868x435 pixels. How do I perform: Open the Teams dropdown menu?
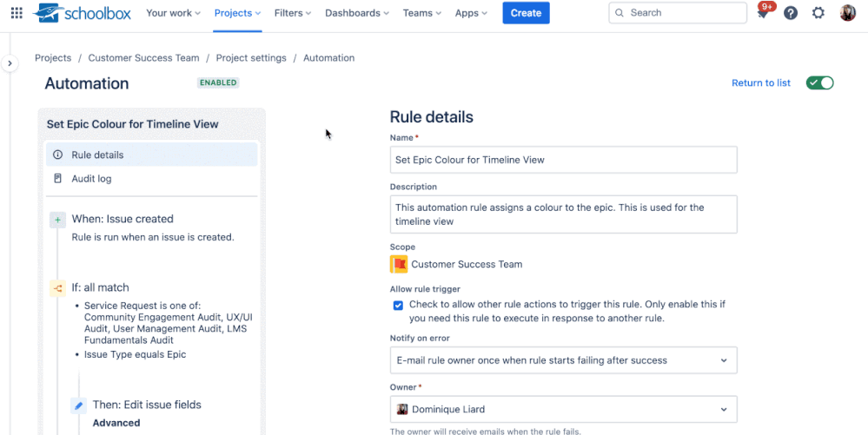(x=422, y=13)
